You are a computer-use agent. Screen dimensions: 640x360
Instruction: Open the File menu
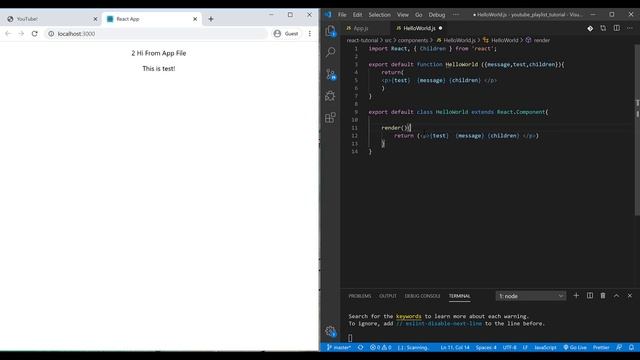342,15
